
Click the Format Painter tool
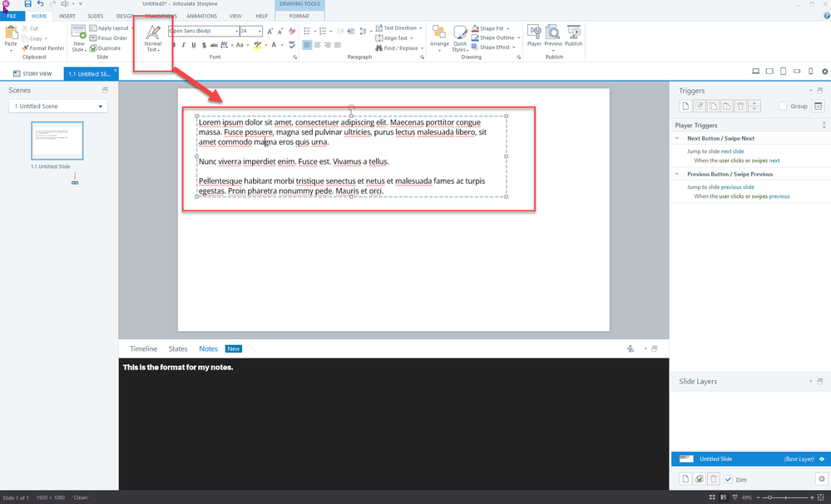pos(42,48)
